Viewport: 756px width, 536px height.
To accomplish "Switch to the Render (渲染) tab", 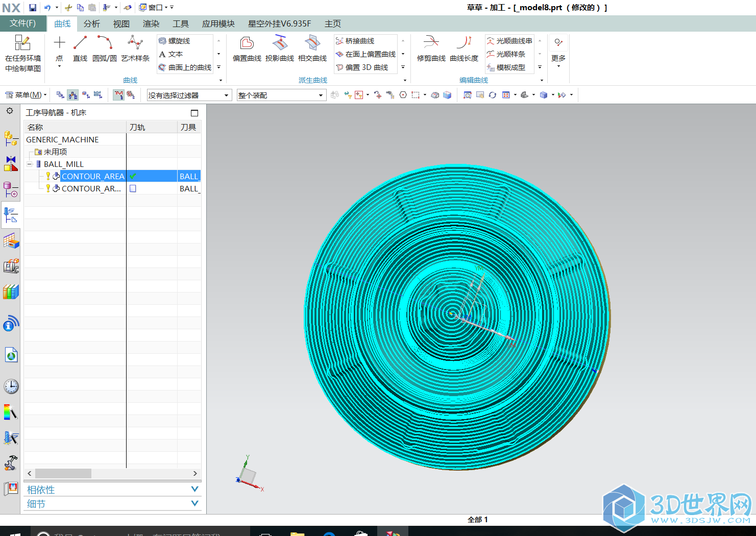I will (x=151, y=24).
